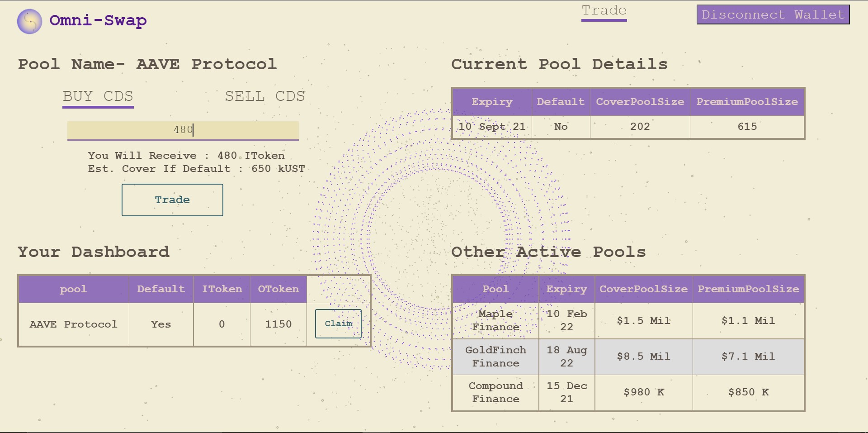
Task: Click the PremiumPoolSize value 615
Action: [747, 127]
